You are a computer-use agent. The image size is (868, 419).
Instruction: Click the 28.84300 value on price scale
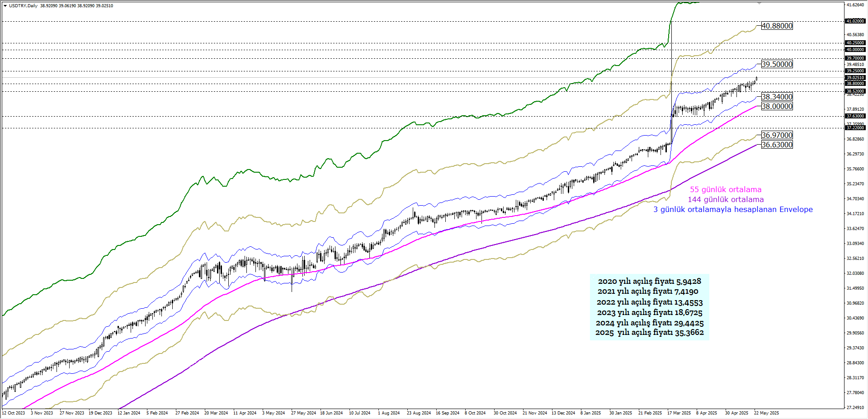[855, 363]
